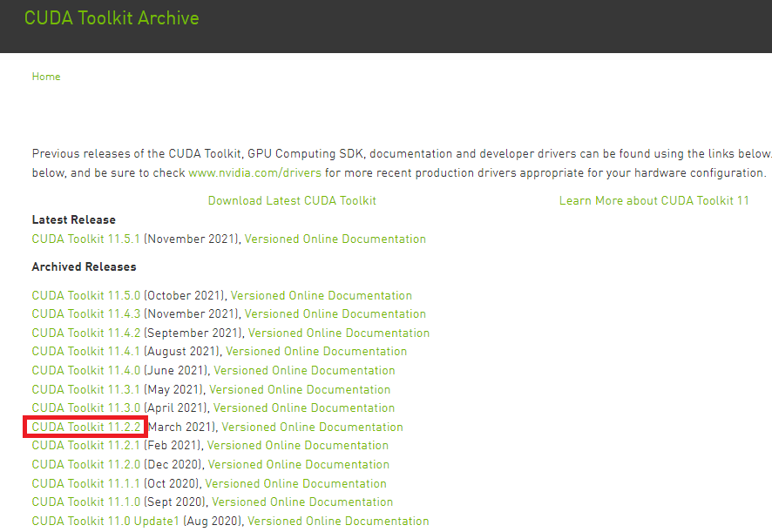Open documentation link for 11.0 Update1 Aug 2020
Screen dimensions: 772x532
pos(338,522)
